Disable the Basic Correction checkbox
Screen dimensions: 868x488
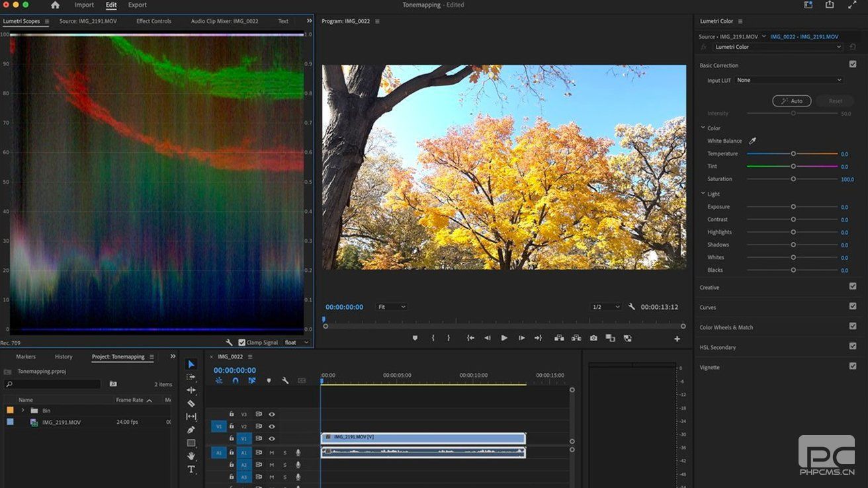[853, 64]
